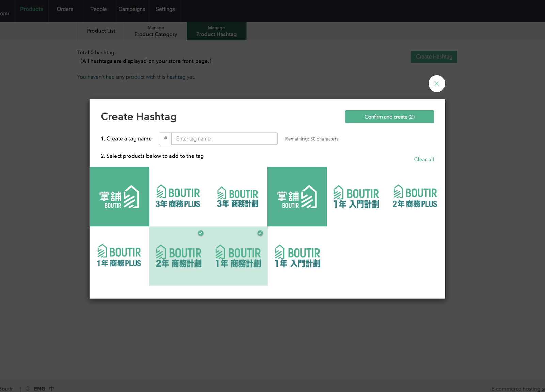The image size is (545, 392).
Task: Select the 3年 商務計劃 product
Action: [x=238, y=197]
